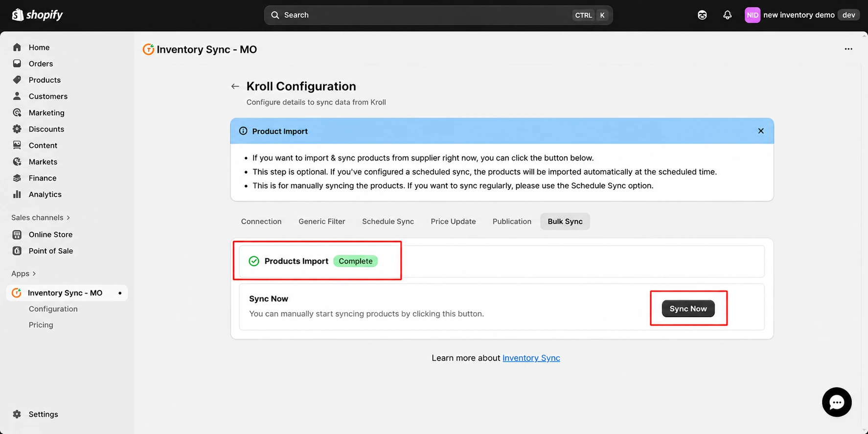
Task: Click the green Products Import checkmark icon
Action: (x=254, y=261)
